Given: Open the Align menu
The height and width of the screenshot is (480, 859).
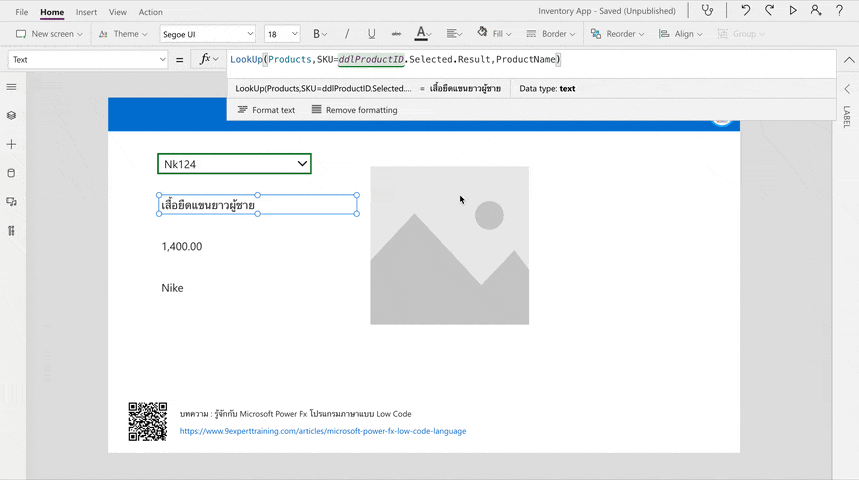Looking at the screenshot, I should click(680, 34).
